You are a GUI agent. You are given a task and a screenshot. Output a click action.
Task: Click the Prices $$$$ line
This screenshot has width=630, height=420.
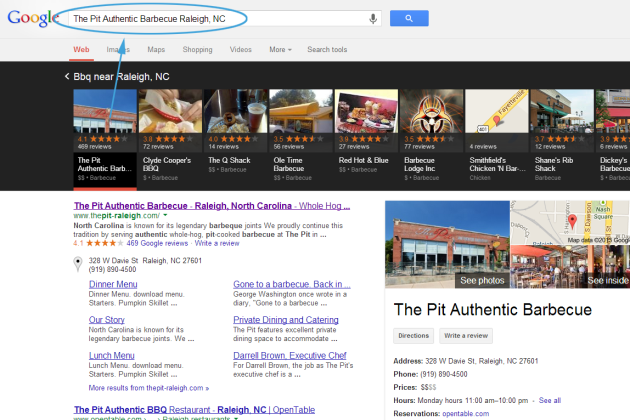[415, 387]
